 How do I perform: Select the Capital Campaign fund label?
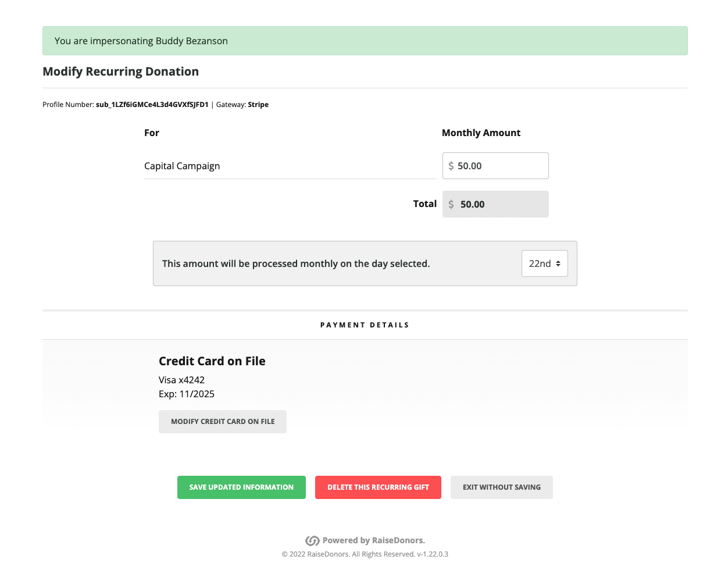click(x=182, y=166)
